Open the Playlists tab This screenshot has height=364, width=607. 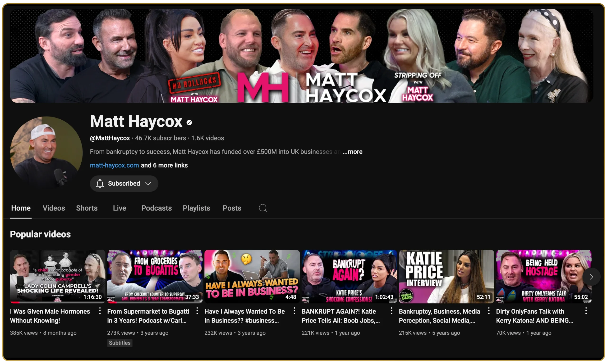[196, 208]
